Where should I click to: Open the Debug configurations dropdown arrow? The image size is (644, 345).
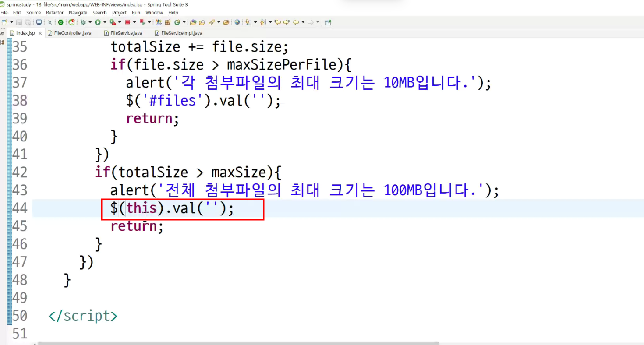90,22
